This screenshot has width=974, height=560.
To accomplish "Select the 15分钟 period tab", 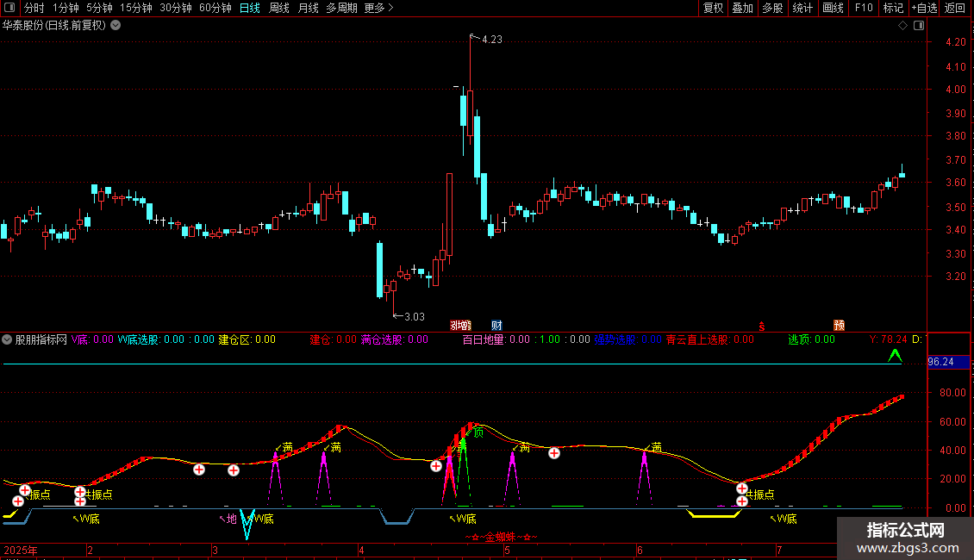I will pyautogui.click(x=136, y=8).
